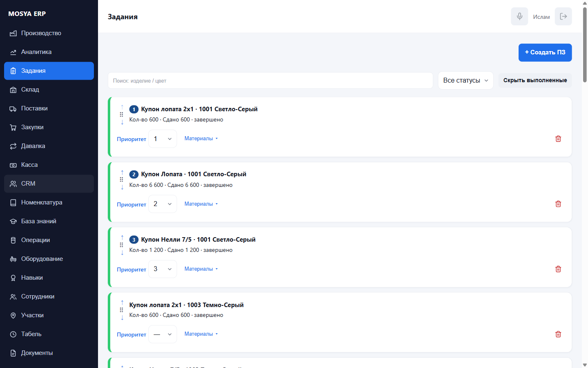
Task: Expand Материалы for Купон Лопата · 1001 Светло-Серый
Action: [201, 204]
